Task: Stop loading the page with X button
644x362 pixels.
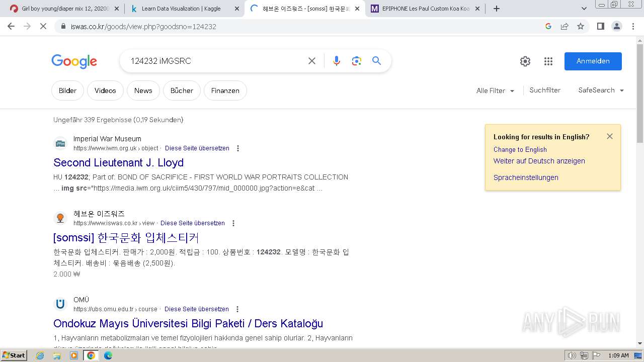Action: tap(43, 26)
